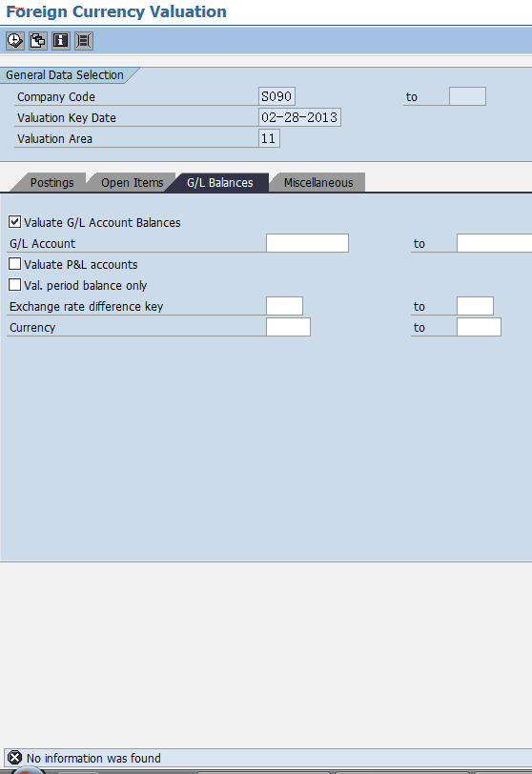Show program documentation info icon
This screenshot has width=532, height=774.
pos(61,40)
